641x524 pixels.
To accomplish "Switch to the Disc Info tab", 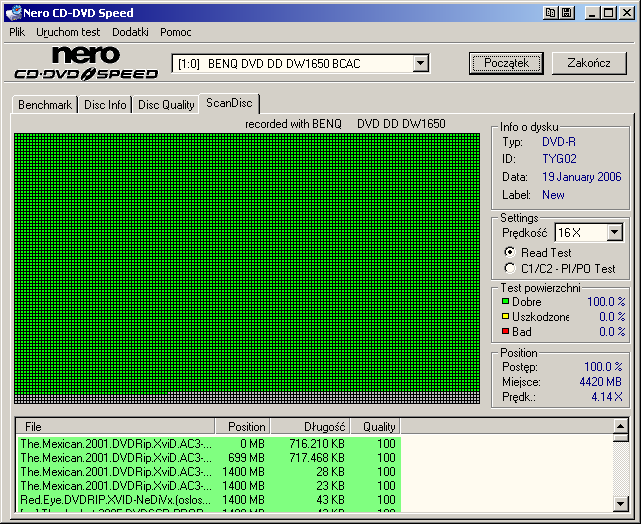I will (x=105, y=105).
